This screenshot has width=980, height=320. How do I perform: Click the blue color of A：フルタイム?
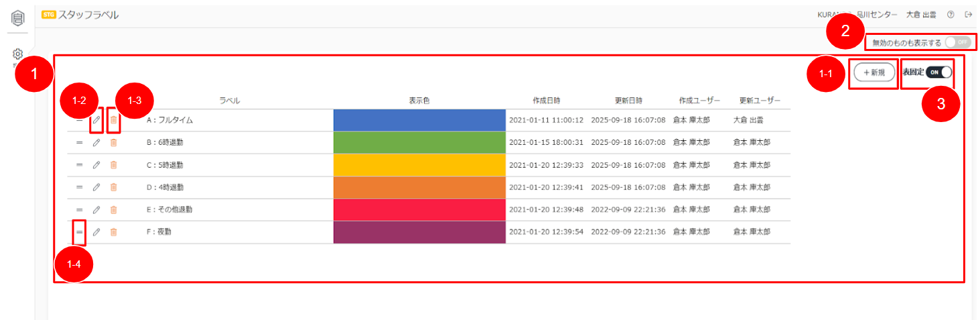(x=419, y=120)
